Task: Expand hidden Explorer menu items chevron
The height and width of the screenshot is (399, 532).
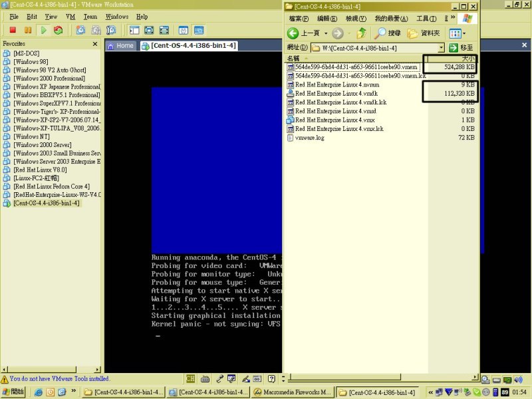Action: 453,17
